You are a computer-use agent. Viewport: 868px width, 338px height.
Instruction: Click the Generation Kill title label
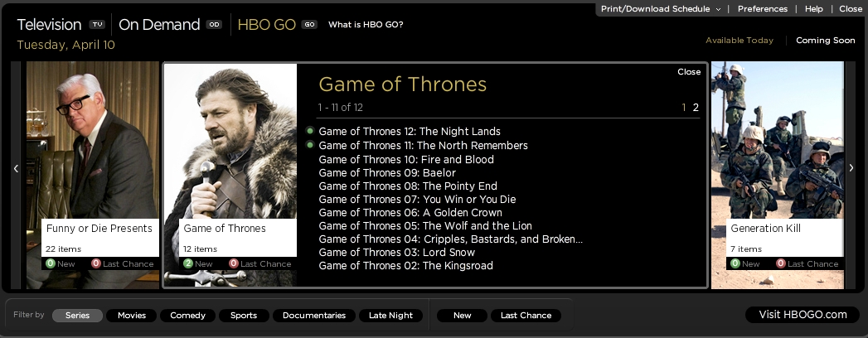[x=765, y=229]
